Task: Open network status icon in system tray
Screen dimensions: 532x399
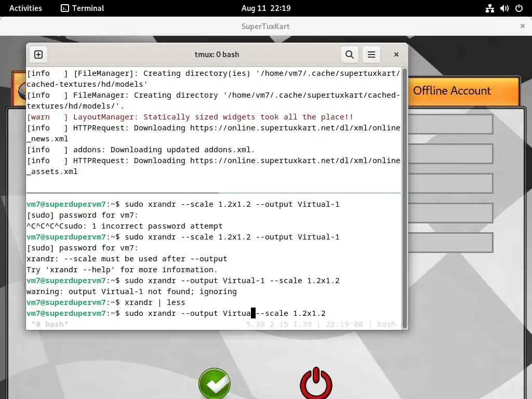Action: (x=489, y=8)
